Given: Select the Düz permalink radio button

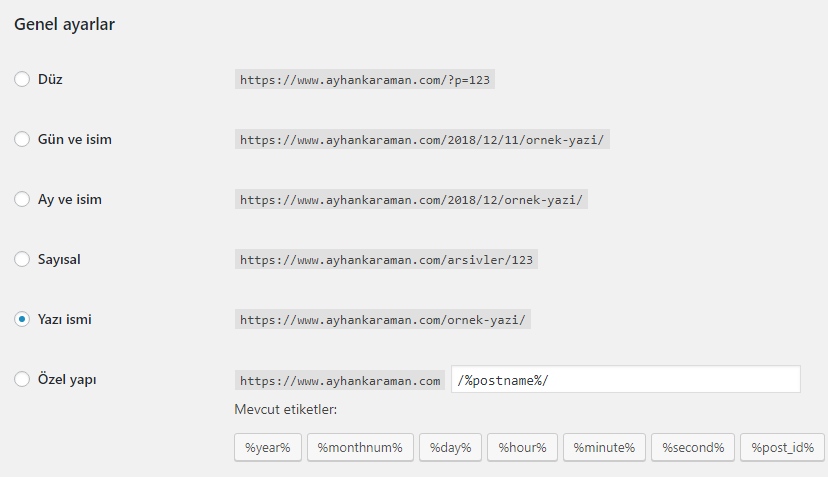Looking at the screenshot, I should click(22, 79).
